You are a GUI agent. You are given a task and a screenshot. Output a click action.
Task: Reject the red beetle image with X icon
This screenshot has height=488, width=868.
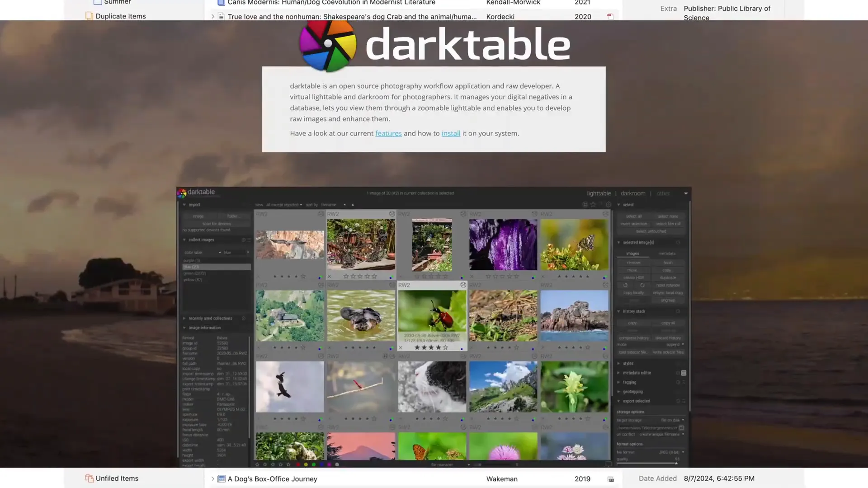click(401, 347)
